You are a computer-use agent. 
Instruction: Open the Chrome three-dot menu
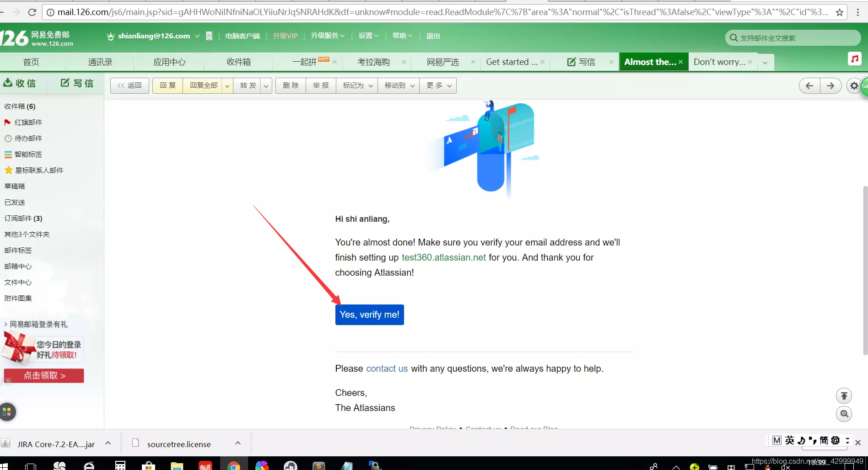point(858,12)
